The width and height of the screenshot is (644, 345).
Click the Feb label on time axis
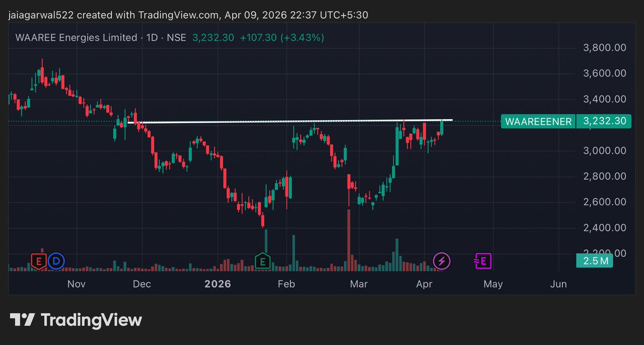click(x=287, y=284)
